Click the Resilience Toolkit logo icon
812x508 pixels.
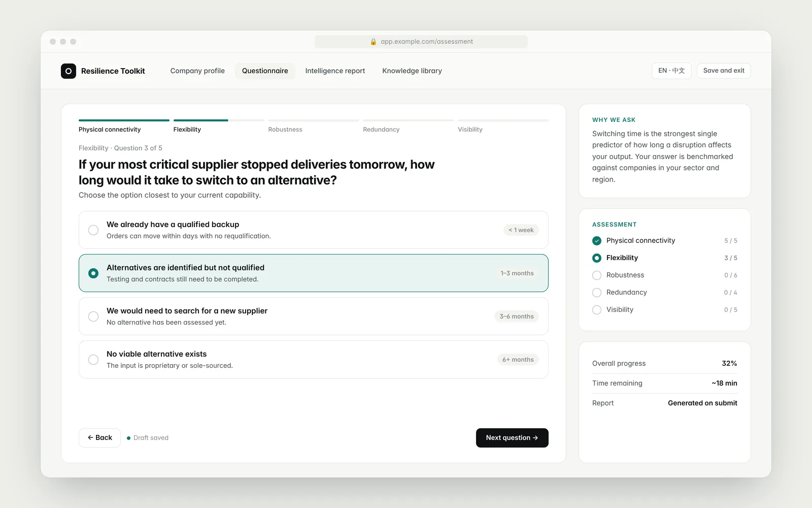pos(69,71)
